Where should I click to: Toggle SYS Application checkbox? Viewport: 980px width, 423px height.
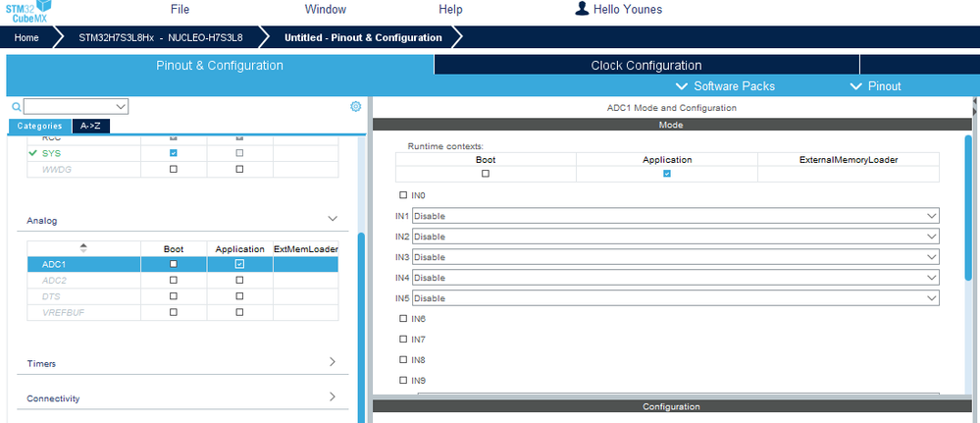(239, 153)
